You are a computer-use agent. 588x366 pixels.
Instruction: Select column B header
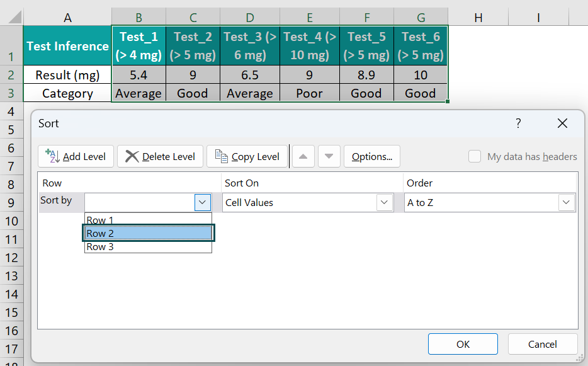[139, 17]
